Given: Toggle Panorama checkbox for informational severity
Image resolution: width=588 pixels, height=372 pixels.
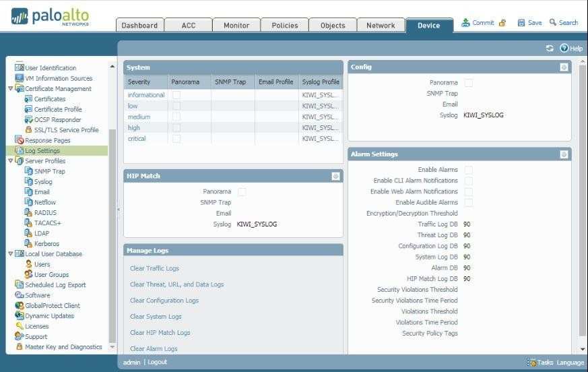Looking at the screenshot, I should coord(176,95).
